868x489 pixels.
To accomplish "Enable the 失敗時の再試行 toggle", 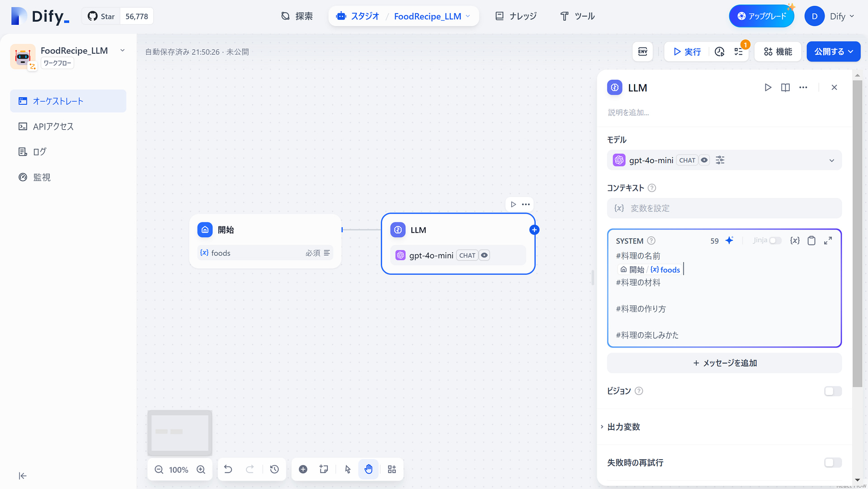I will point(832,462).
